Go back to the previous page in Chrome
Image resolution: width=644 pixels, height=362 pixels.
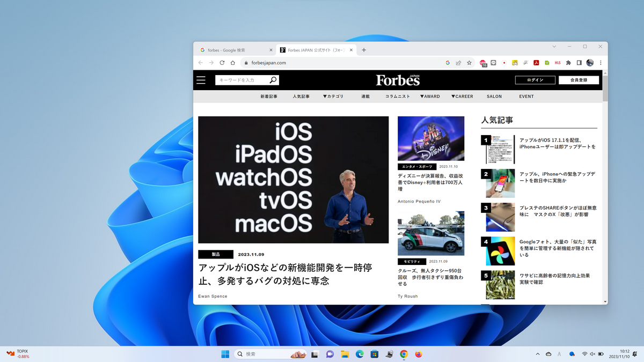[x=201, y=63]
